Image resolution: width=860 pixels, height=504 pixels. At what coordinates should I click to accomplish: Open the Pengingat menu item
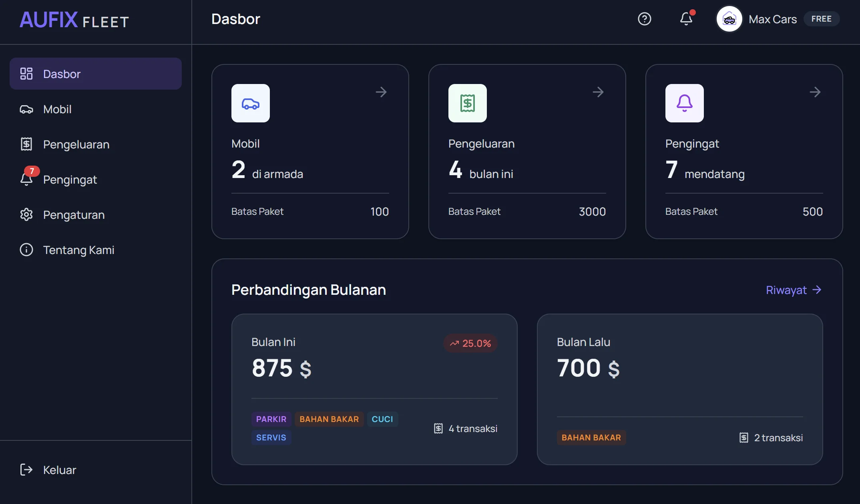tap(96, 179)
